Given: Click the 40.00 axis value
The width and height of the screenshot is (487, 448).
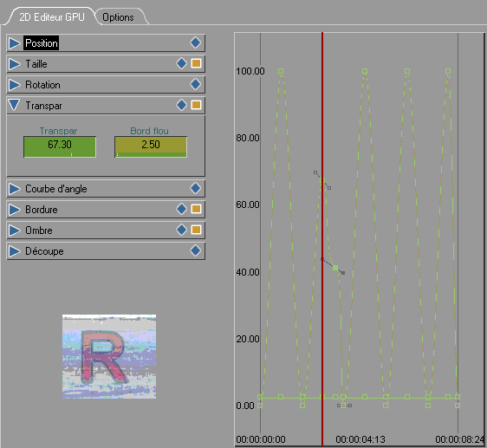Looking at the screenshot, I should pos(248,272).
